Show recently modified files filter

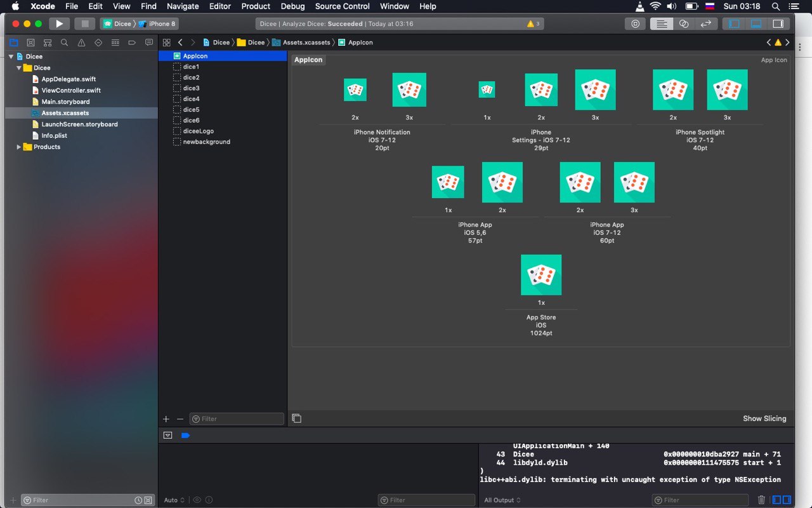pos(138,500)
